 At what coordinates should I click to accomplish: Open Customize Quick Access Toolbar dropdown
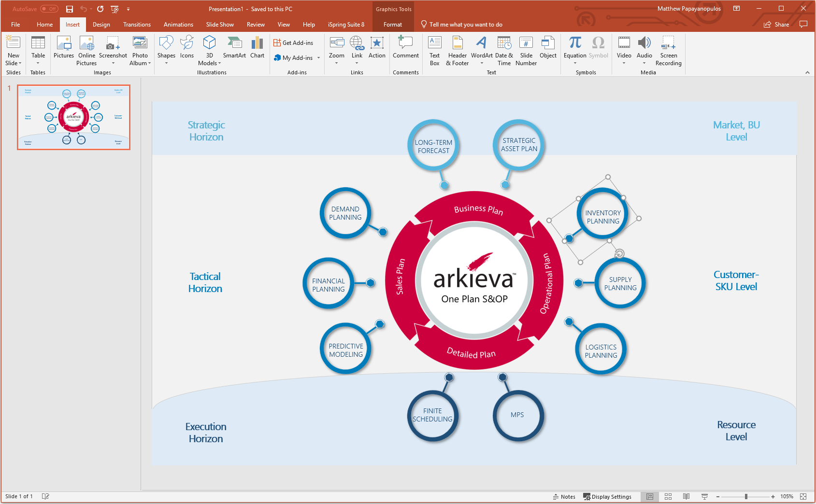(x=128, y=9)
